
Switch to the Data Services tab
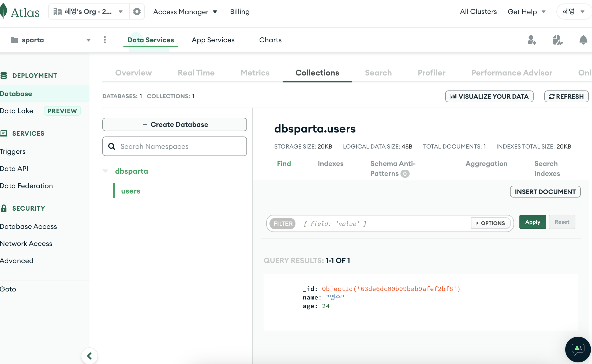tap(151, 40)
